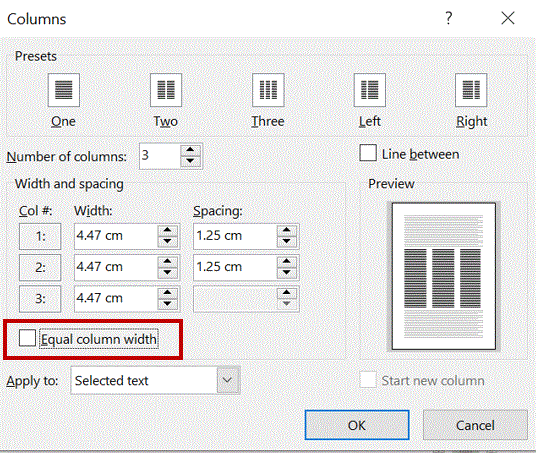This screenshot has width=536, height=453.
Task: Decrease column 1 spacing
Action: pos(286,241)
